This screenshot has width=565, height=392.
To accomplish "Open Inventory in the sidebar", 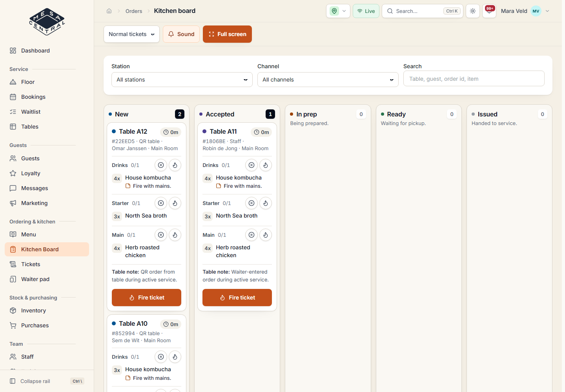I will point(47,310).
